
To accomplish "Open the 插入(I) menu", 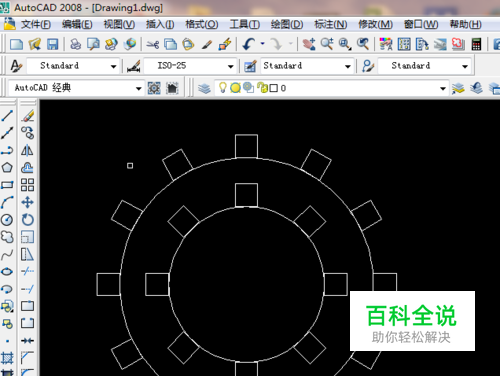I will click(x=160, y=24).
